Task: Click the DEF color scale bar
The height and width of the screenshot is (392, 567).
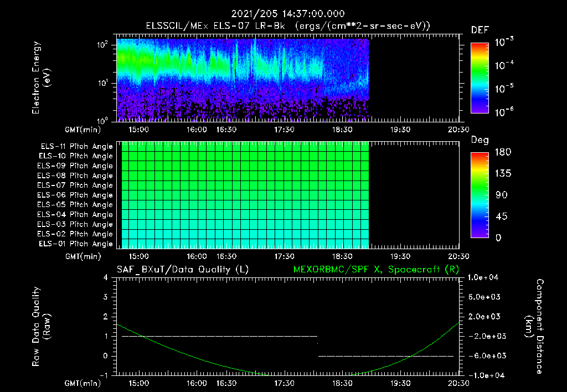Action: 480,78
